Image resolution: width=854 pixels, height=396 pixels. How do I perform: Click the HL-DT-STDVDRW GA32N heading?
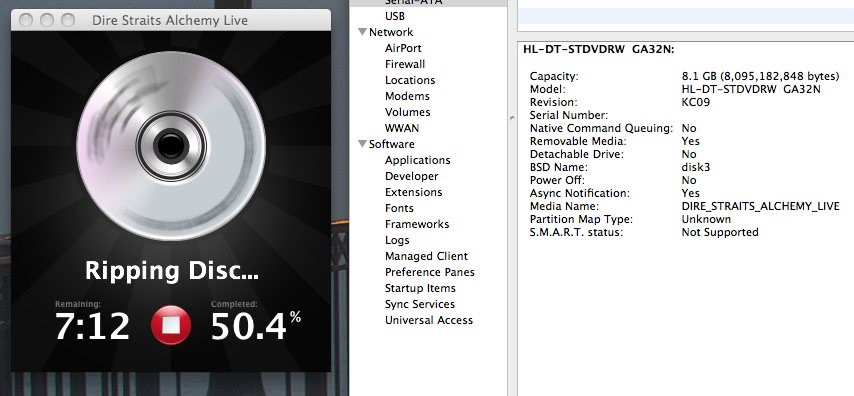(599, 50)
